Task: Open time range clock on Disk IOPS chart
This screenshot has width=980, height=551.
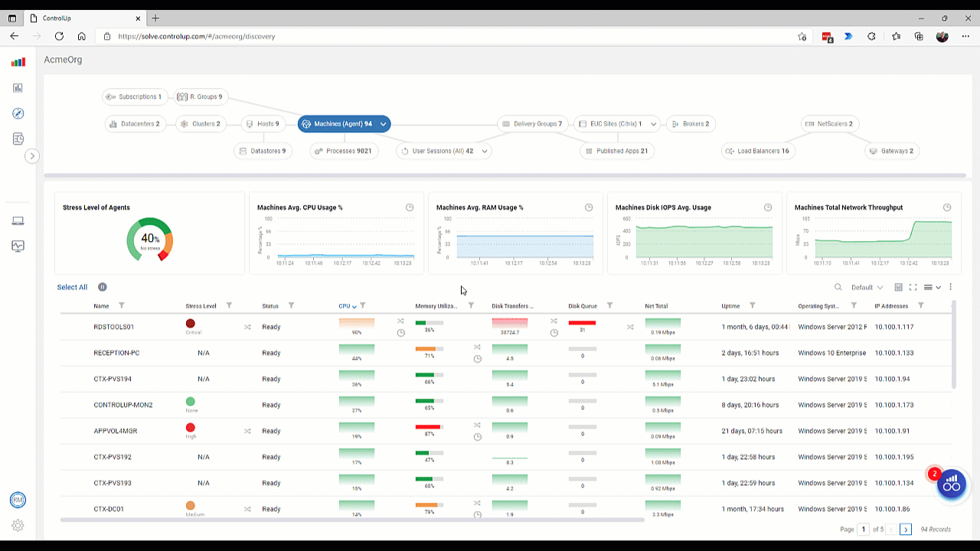Action: click(768, 207)
